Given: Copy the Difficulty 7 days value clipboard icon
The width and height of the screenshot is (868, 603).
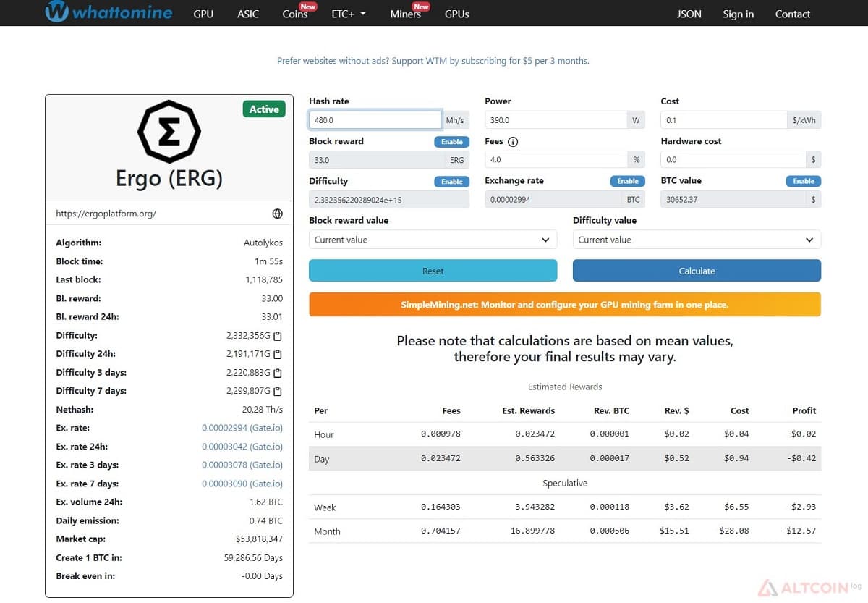Looking at the screenshot, I should tap(278, 392).
